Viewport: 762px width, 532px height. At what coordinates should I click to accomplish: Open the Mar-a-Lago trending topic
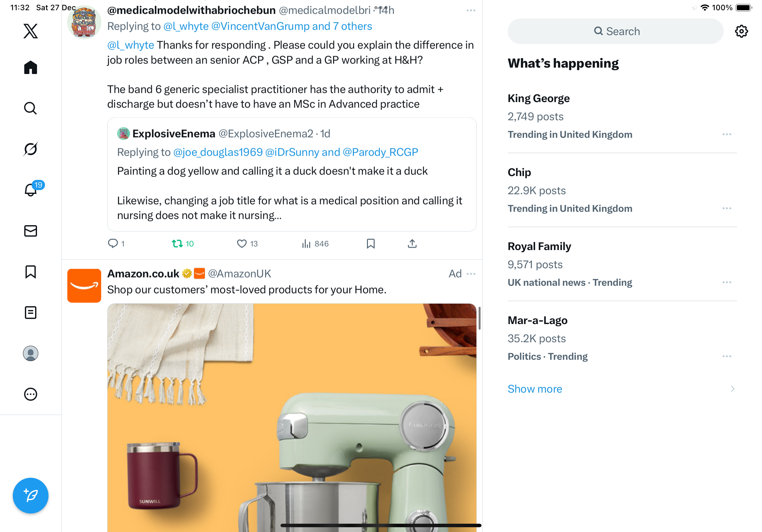point(537,321)
